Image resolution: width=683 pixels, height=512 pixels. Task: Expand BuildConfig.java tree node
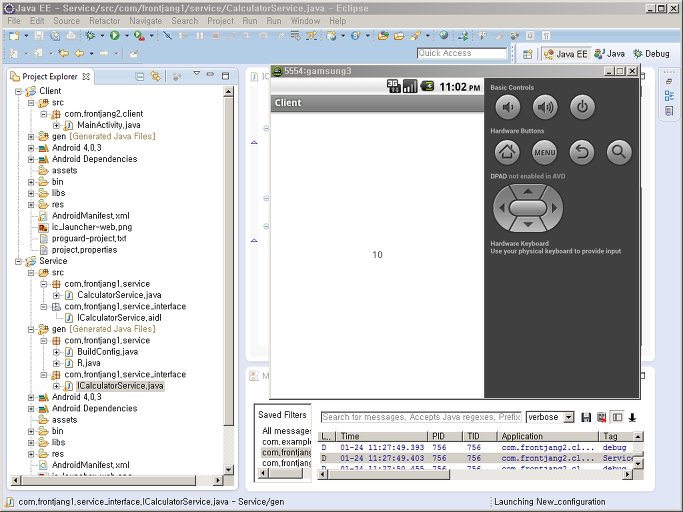point(57,352)
